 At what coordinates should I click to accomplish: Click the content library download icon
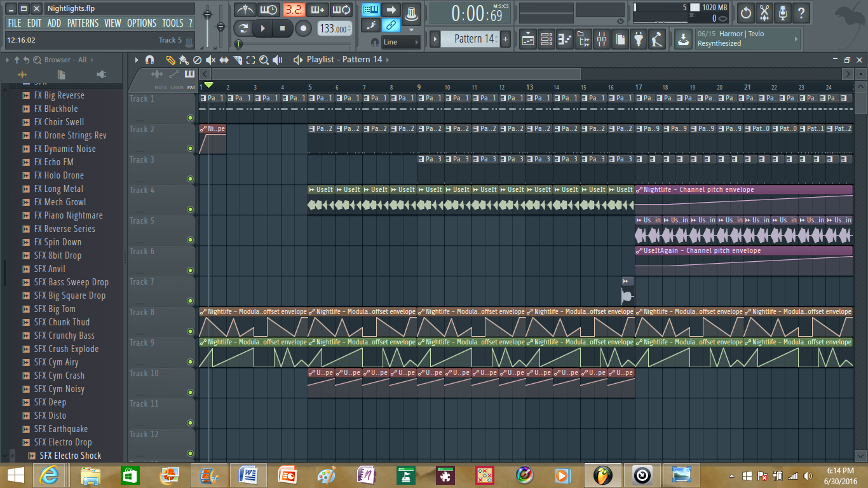click(683, 39)
